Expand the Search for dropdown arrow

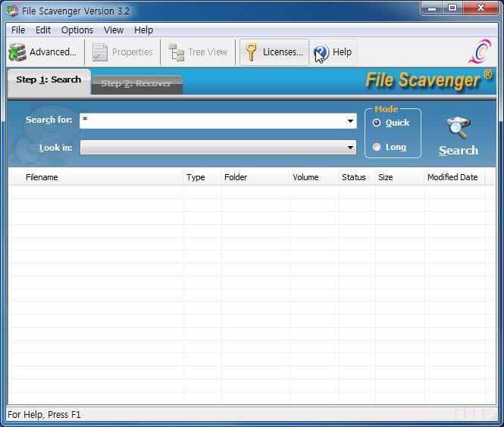(x=350, y=121)
